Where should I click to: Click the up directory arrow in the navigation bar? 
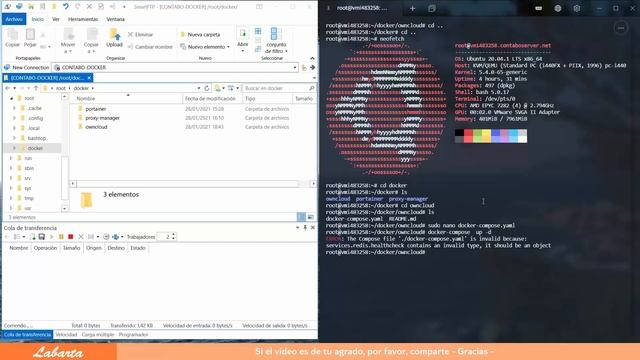[x=36, y=88]
